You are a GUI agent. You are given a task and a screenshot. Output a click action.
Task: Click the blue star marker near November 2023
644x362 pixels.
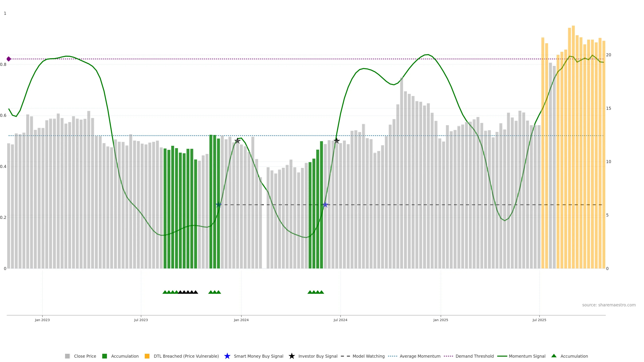219,205
